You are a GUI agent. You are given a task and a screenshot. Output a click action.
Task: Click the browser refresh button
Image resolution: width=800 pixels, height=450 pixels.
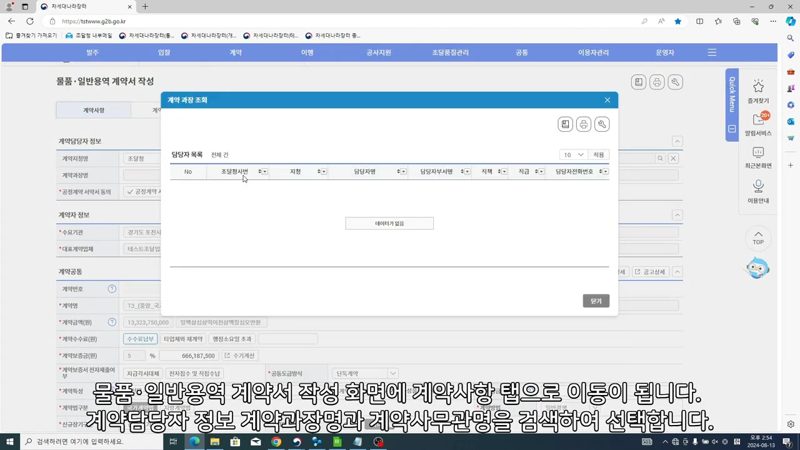tap(30, 21)
